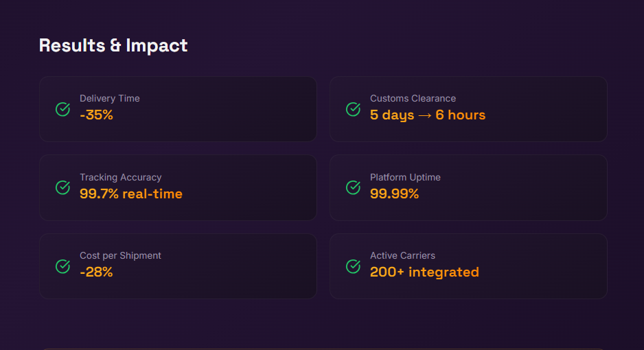Click the green checkmark beside Delivery Time

(62, 109)
